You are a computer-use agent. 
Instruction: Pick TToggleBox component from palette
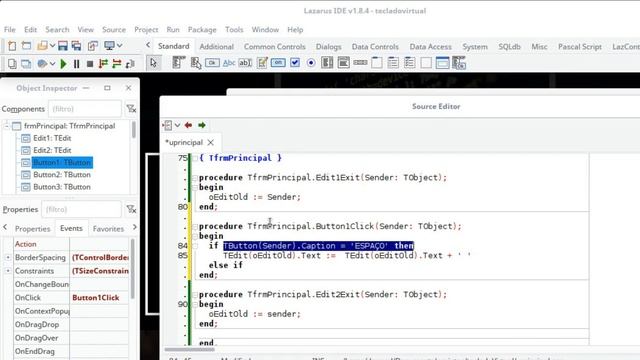[278, 63]
